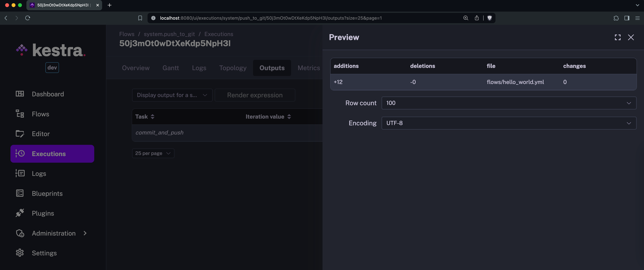The height and width of the screenshot is (270, 644).
Task: Bookmark this page with the bookmark icon
Action: pos(140,18)
